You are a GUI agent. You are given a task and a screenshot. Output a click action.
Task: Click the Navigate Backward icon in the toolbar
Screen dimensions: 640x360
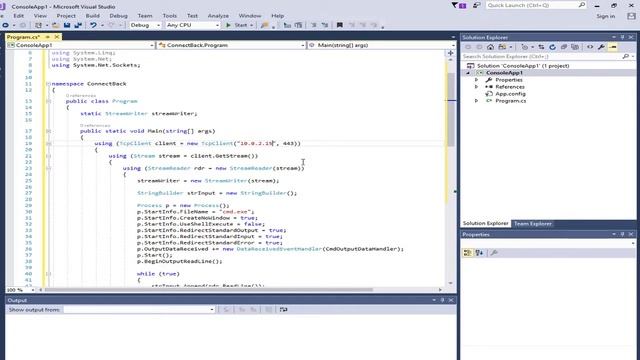[6, 25]
